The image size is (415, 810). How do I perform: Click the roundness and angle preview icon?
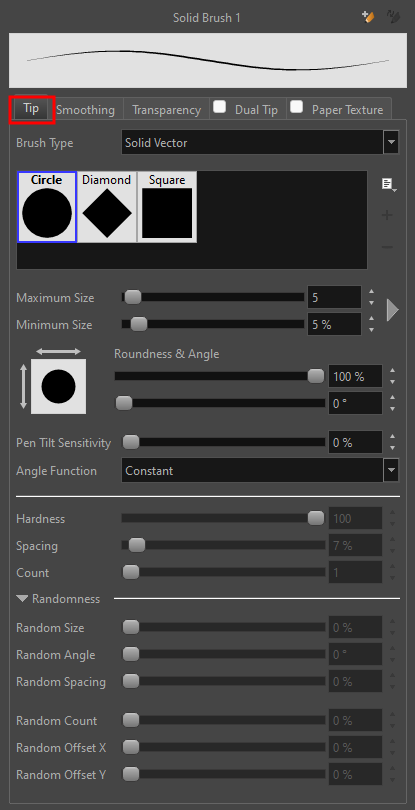click(58, 386)
